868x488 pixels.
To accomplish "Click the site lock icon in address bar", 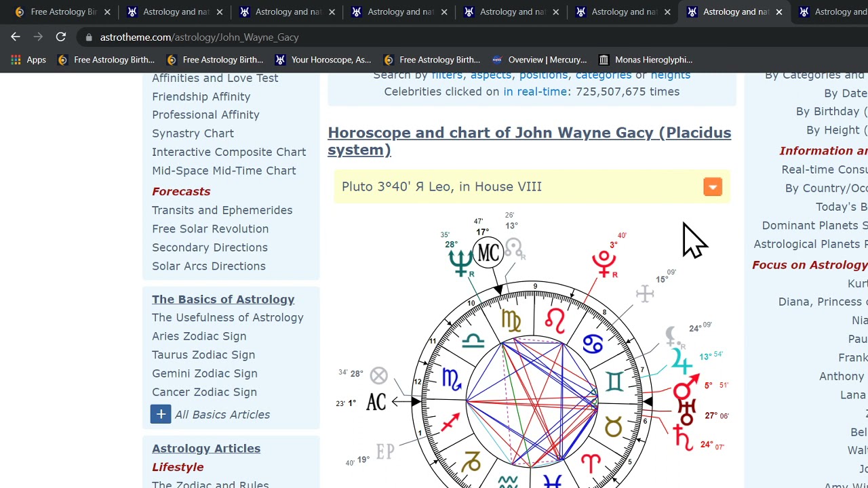I will pyautogui.click(x=89, y=37).
